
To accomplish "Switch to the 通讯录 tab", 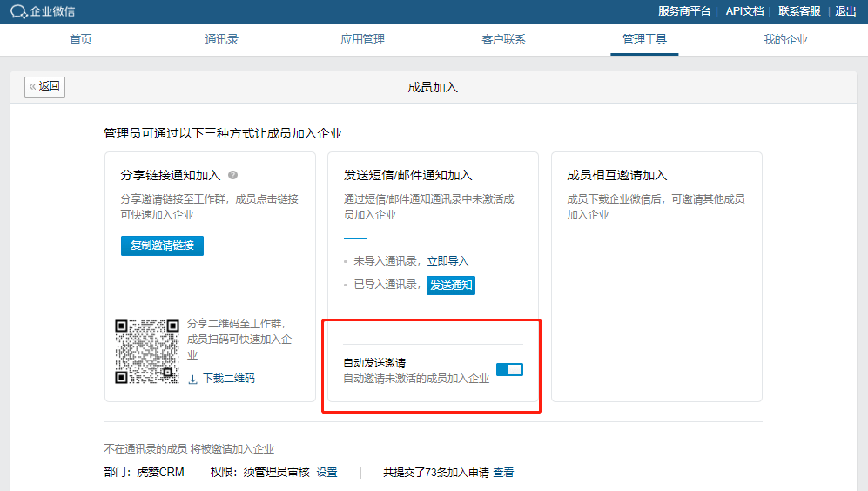I will pyautogui.click(x=221, y=39).
